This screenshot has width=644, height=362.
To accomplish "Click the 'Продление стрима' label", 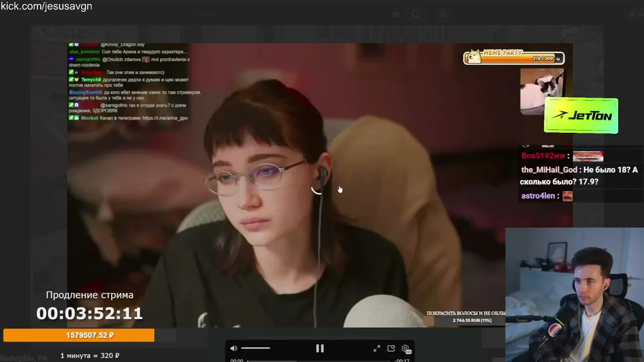I will [90, 295].
